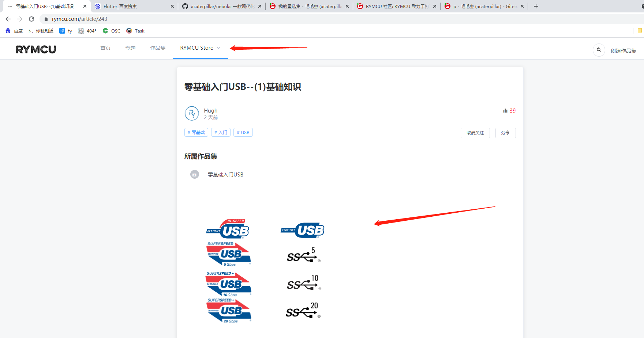Click the Hi-Speed certified USB logo
The width and height of the screenshot is (644, 338).
click(228, 229)
